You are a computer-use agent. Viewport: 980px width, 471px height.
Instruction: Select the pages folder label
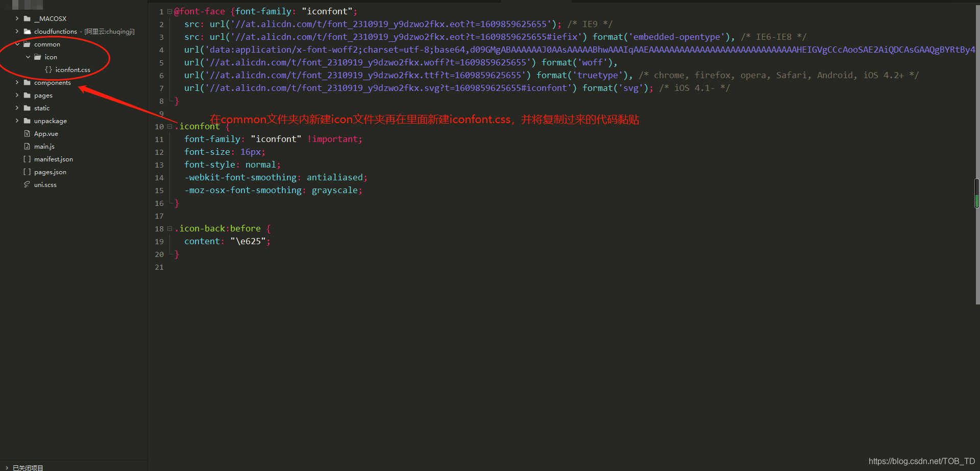tap(43, 96)
